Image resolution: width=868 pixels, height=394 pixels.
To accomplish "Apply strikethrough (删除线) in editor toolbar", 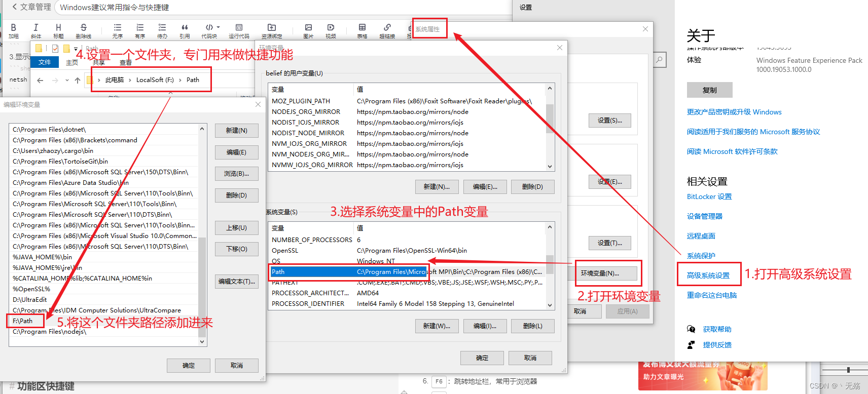I will [x=84, y=30].
